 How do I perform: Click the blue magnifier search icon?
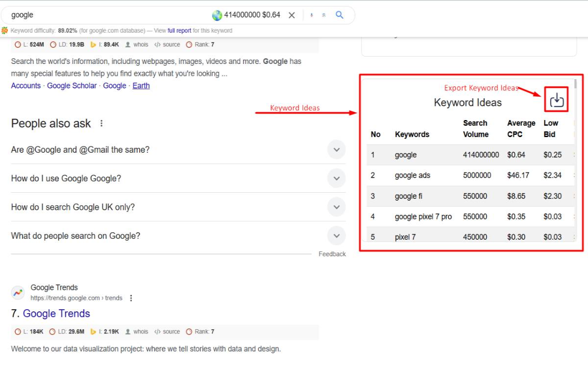click(339, 15)
